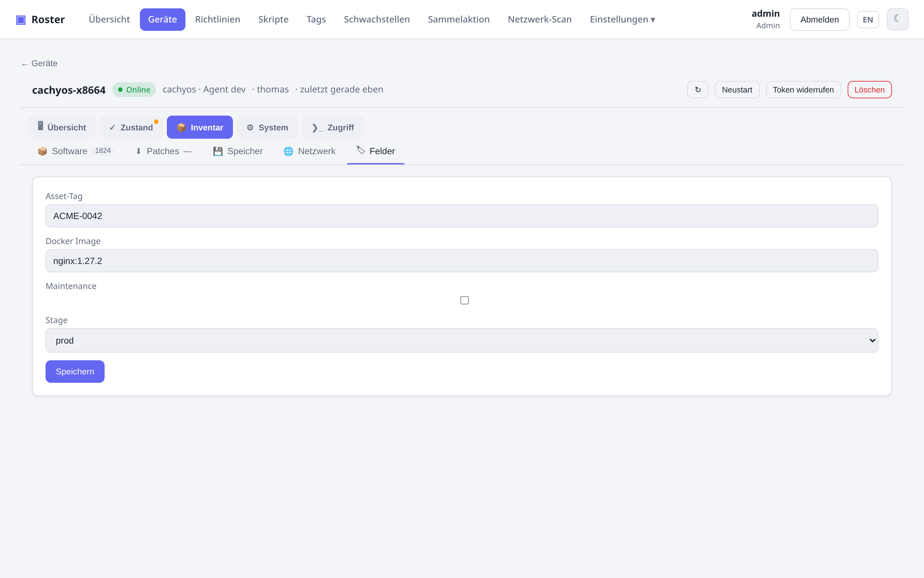Screen dimensions: 924x578
Task: Click the Asset-Tag input field
Action: tap(462, 215)
